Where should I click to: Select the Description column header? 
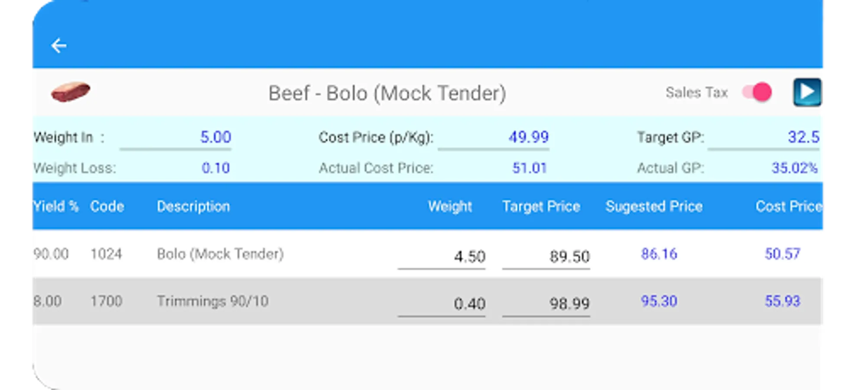point(193,206)
